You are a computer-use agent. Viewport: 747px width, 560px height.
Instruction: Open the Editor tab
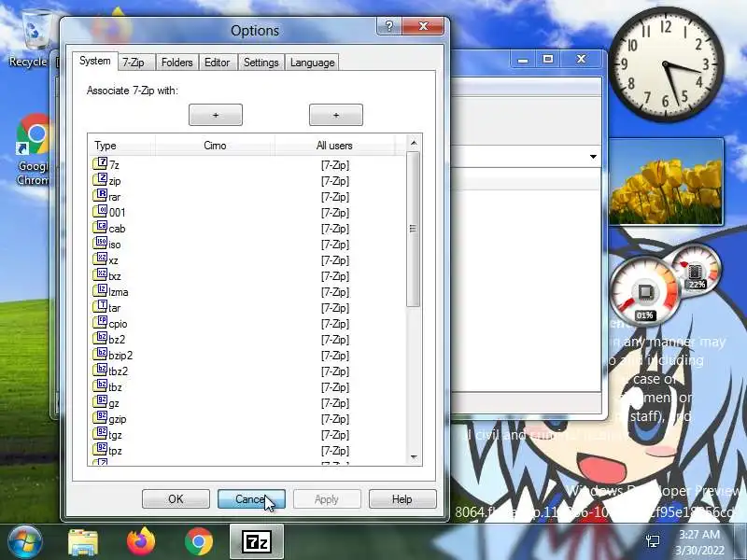[217, 63]
